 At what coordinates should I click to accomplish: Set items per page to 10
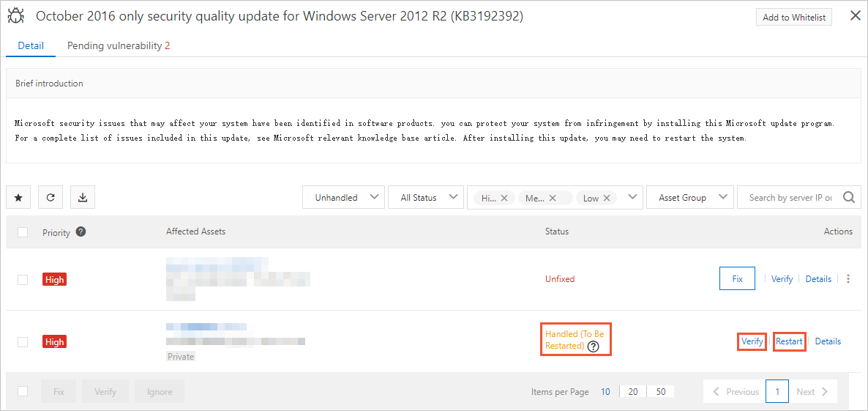pos(605,392)
